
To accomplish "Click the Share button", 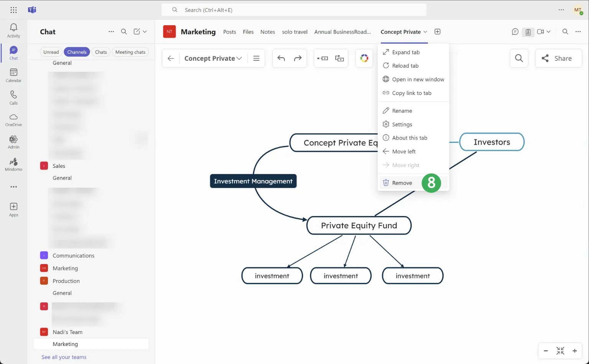I will click(558, 58).
